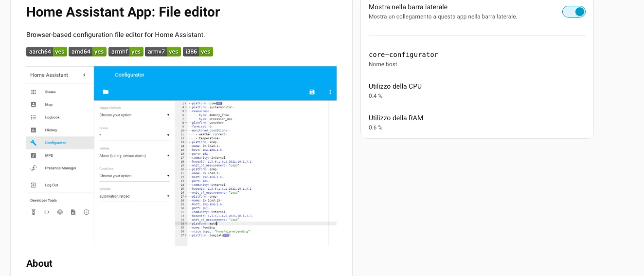Click the file/template Developer Tools icon
This screenshot has width=644, height=276.
[x=73, y=212]
